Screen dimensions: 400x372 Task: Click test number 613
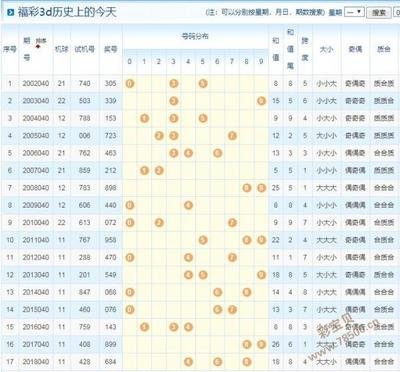[84, 222]
